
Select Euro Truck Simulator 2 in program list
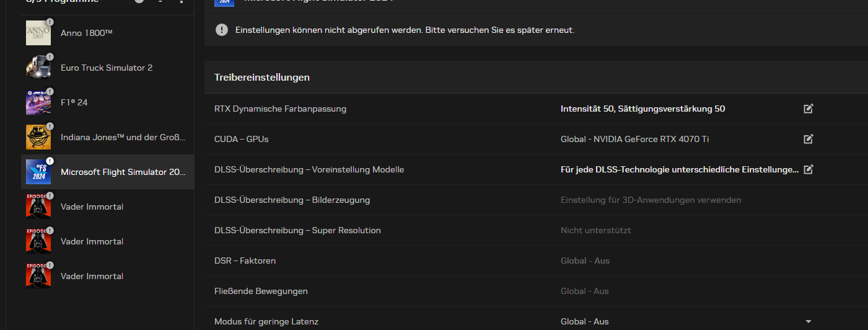point(108,68)
